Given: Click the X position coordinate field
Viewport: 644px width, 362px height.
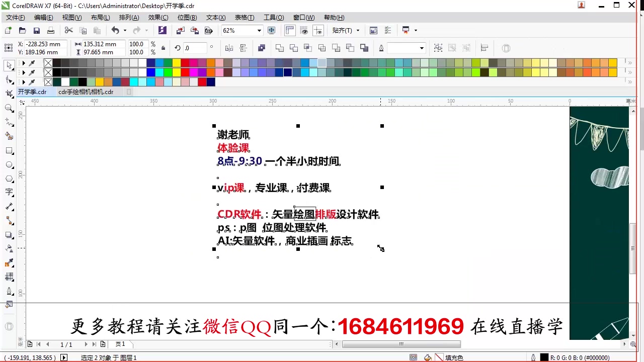Looking at the screenshot, I should pyautogui.click(x=43, y=44).
